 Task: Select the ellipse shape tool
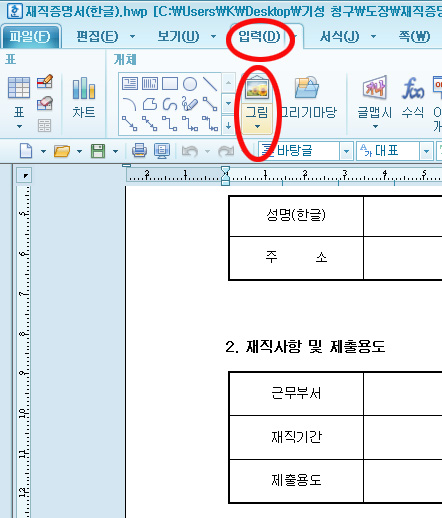click(190, 84)
